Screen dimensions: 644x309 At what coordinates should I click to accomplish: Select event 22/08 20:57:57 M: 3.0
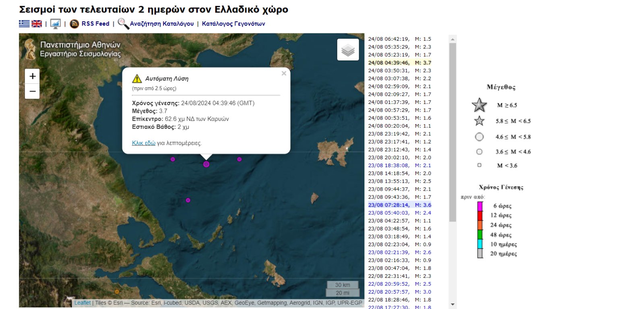400,292
